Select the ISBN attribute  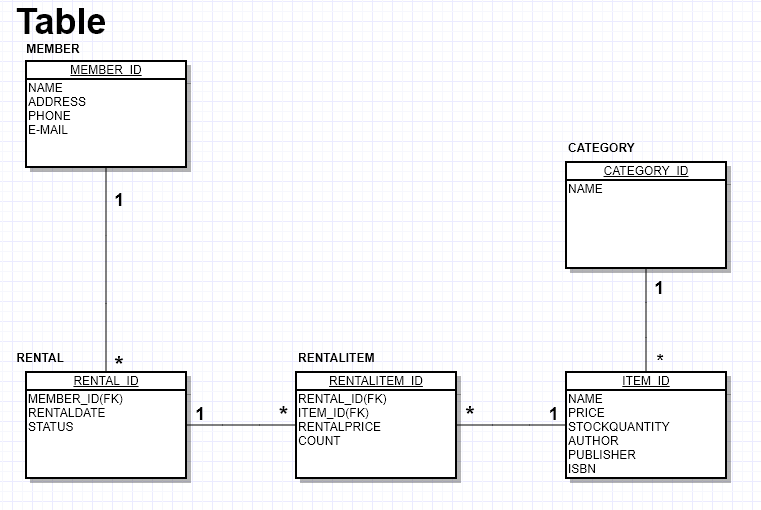pyautogui.click(x=582, y=469)
